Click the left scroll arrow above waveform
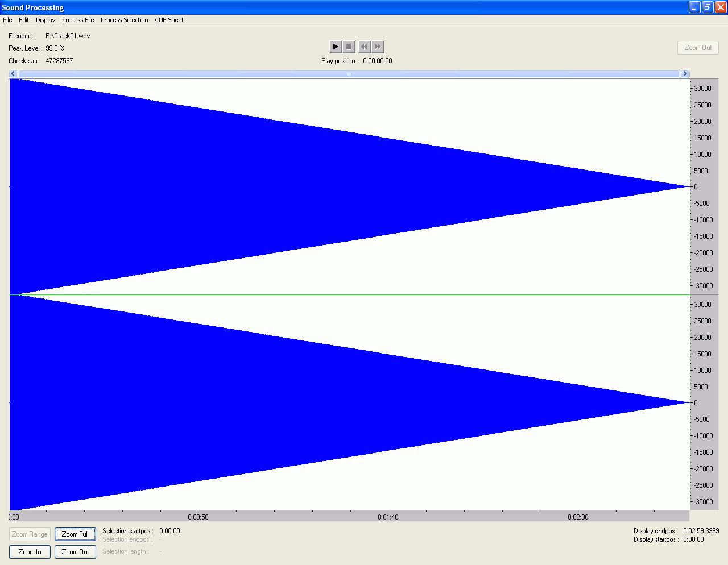Image resolution: width=728 pixels, height=565 pixels. click(x=13, y=74)
